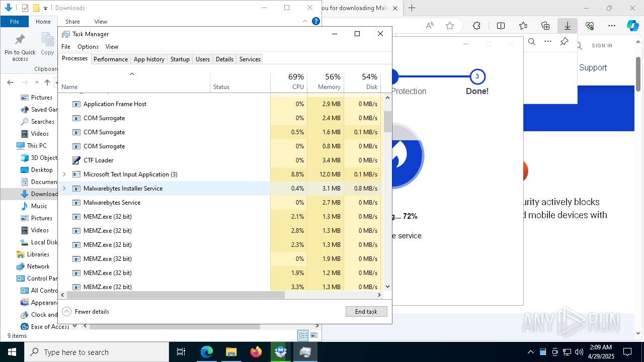Open Task View on the taskbar
Viewport: 644px width, 362px height.
(181, 352)
